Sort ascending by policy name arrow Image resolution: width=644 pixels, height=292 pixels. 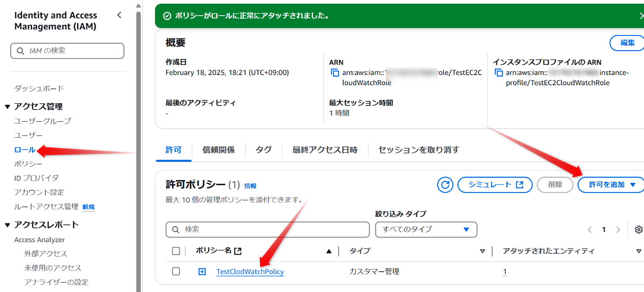pos(329,251)
